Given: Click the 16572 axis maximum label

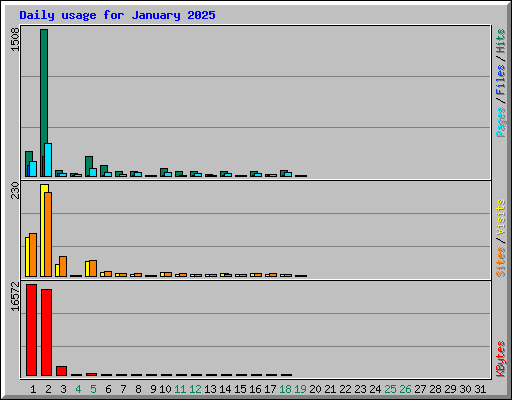Looking at the screenshot, I should 15,296.
